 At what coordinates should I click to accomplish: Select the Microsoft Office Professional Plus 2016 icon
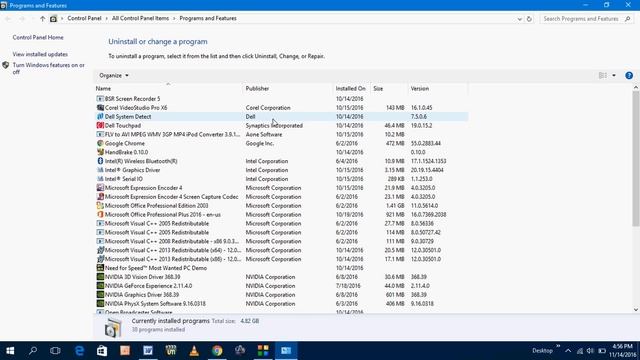(x=100, y=215)
